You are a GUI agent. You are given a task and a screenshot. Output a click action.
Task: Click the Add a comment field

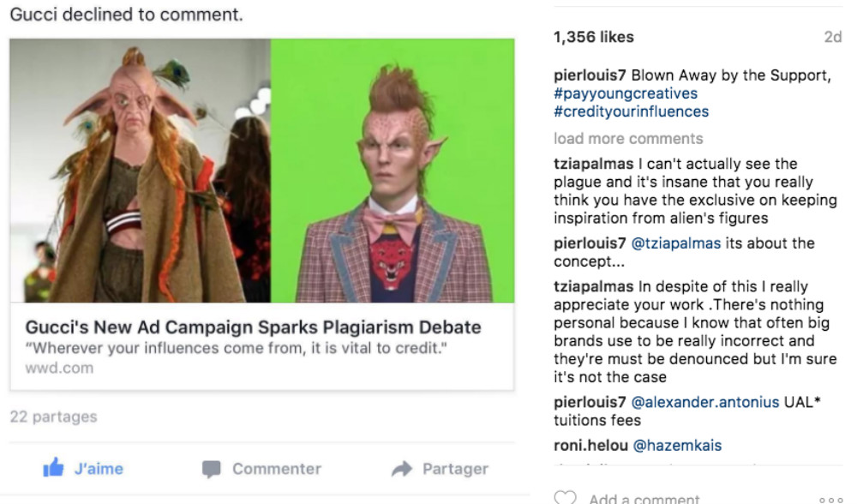(644, 499)
